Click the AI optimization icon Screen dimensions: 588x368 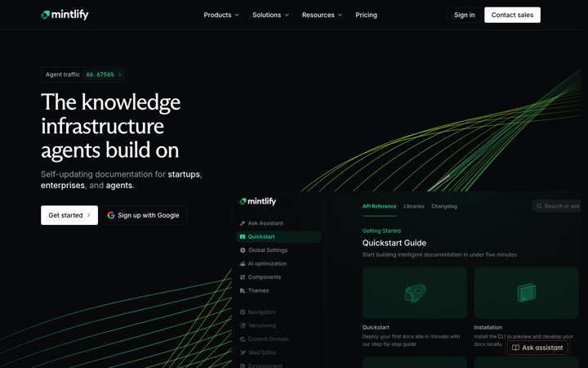(243, 263)
